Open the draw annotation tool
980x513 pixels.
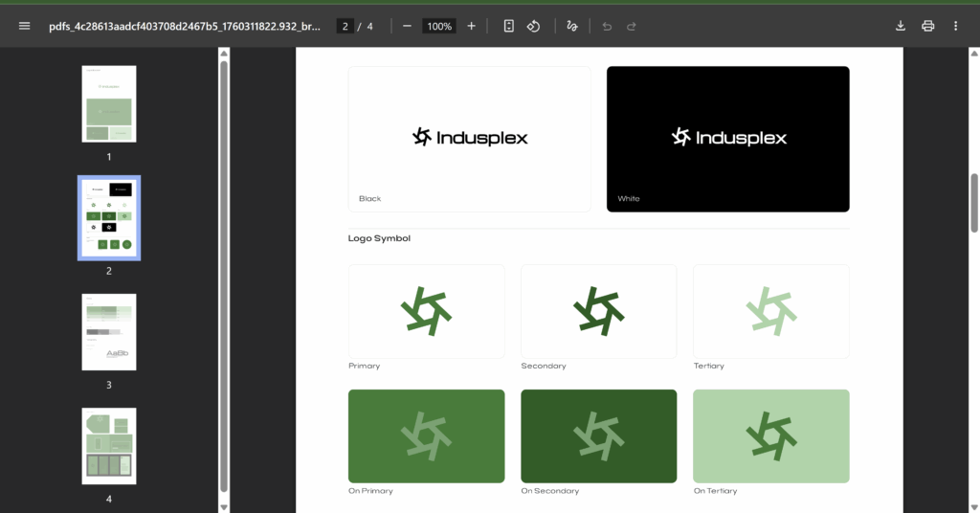[572, 26]
